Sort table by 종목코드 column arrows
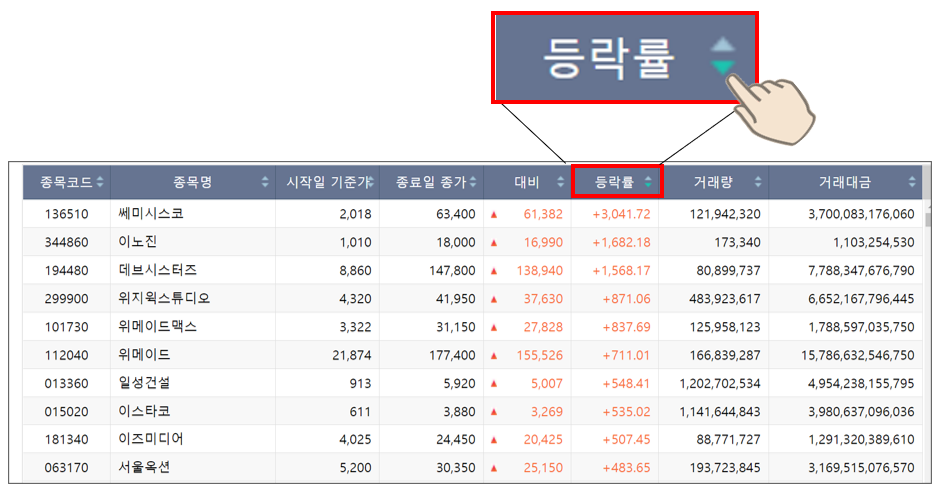This screenshot has width=938, height=493. click(x=100, y=182)
